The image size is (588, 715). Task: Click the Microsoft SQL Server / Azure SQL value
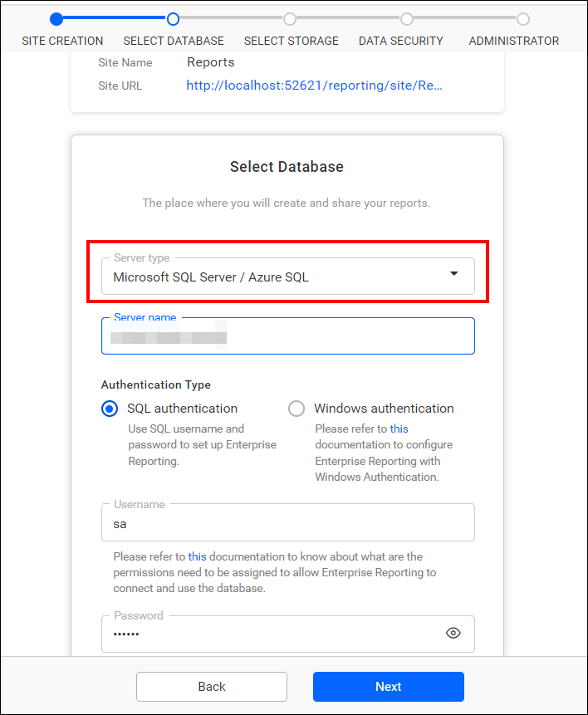(211, 277)
